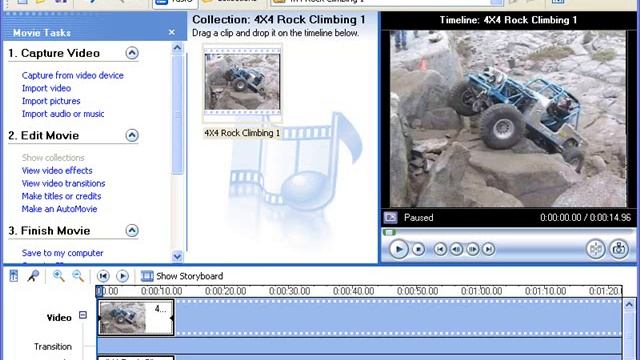Click the monitor seek bar track
This screenshot has height=360, width=640.
[x=508, y=232]
